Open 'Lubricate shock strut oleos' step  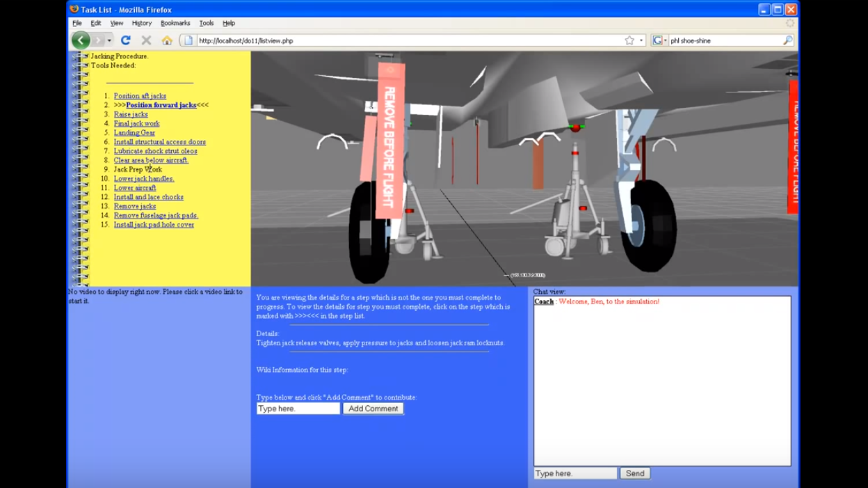[156, 151]
